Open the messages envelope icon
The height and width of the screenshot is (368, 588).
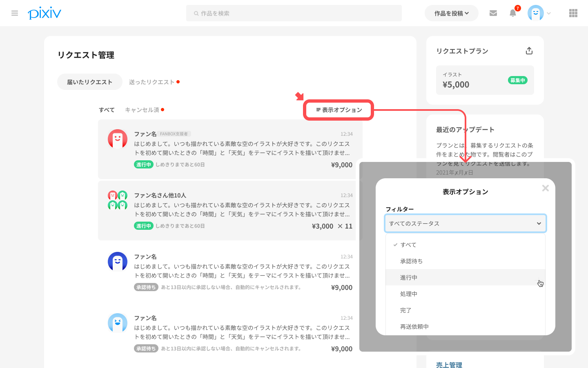493,13
